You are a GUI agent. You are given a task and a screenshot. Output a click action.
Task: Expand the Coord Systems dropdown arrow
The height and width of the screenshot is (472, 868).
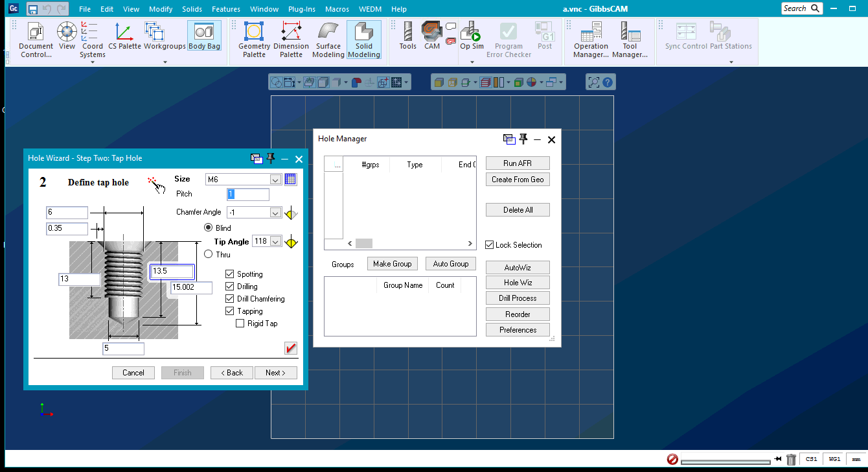pos(93,62)
